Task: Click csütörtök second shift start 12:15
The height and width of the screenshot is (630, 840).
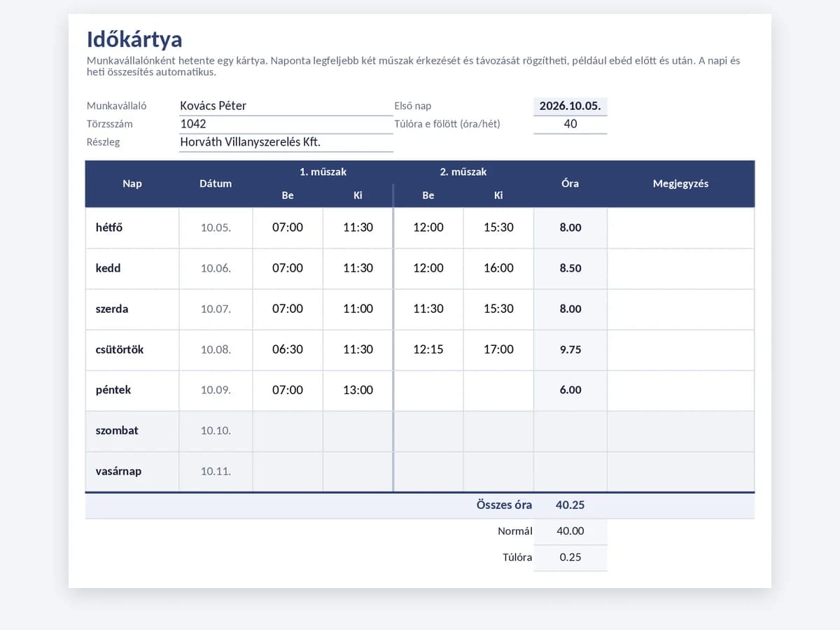Action: click(428, 349)
